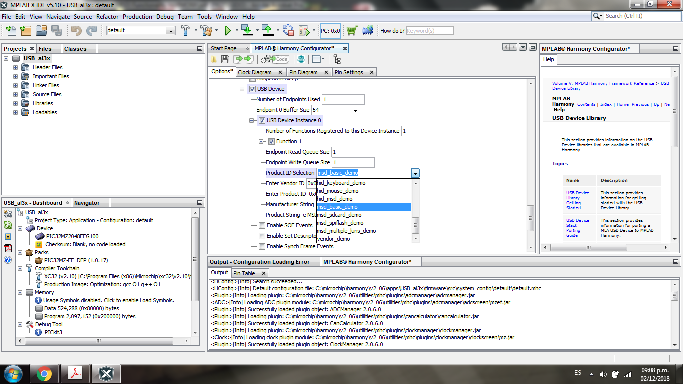Toggle the Enable Synch Frame Events checkbox
Viewport: 684px width, 385px height.
[262, 246]
